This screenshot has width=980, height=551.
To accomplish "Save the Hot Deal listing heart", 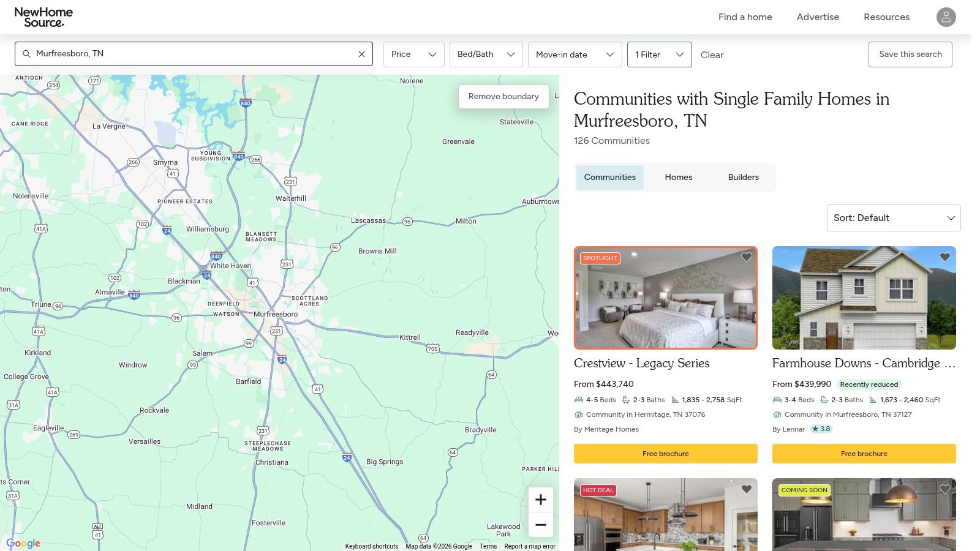I will pos(746,489).
